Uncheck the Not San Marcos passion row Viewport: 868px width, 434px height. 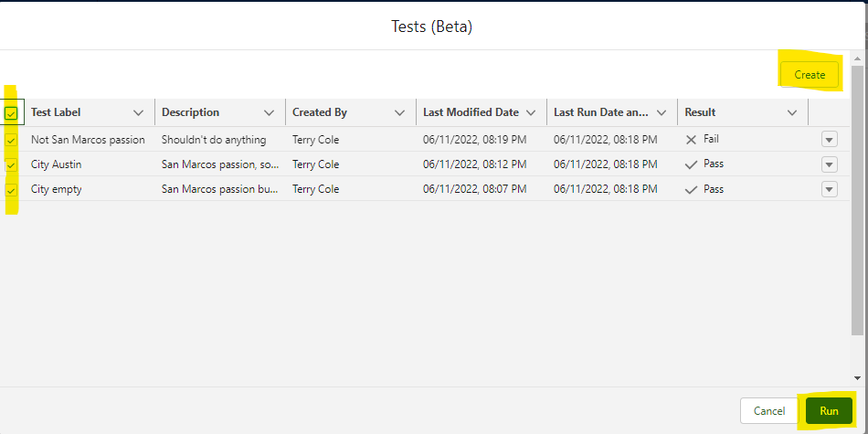11,140
